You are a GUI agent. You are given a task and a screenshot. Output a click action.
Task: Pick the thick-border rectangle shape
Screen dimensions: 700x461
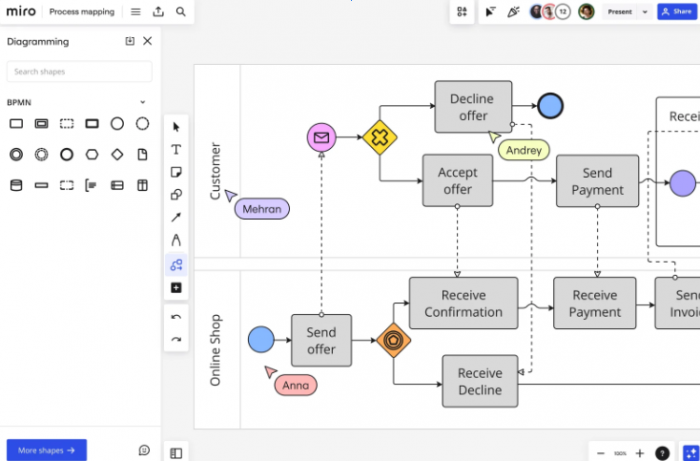pos(92,124)
